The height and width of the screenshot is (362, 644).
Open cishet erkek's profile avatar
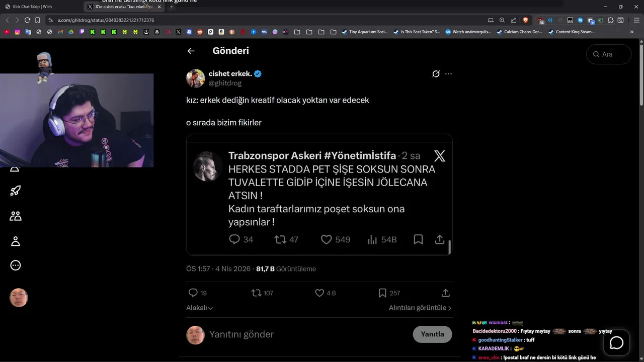pyautogui.click(x=196, y=78)
